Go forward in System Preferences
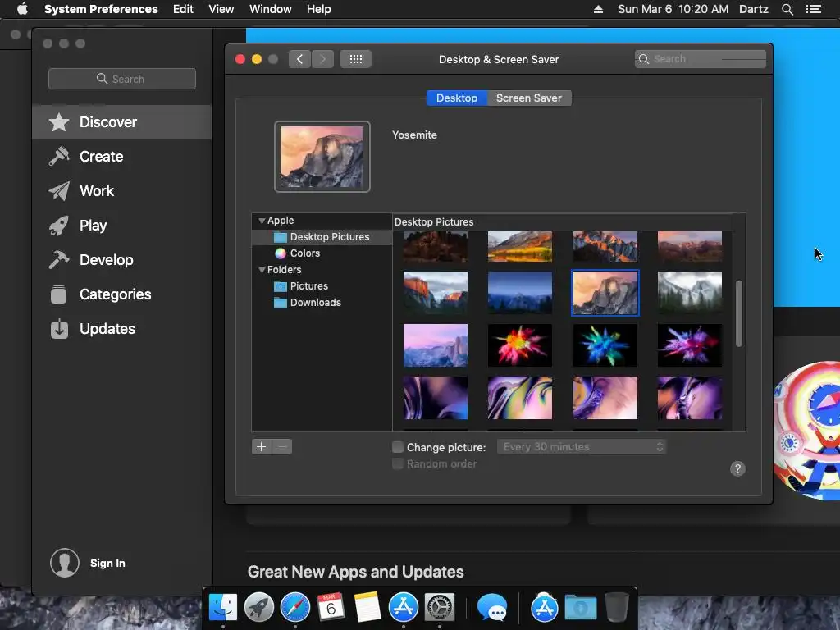 coord(322,59)
